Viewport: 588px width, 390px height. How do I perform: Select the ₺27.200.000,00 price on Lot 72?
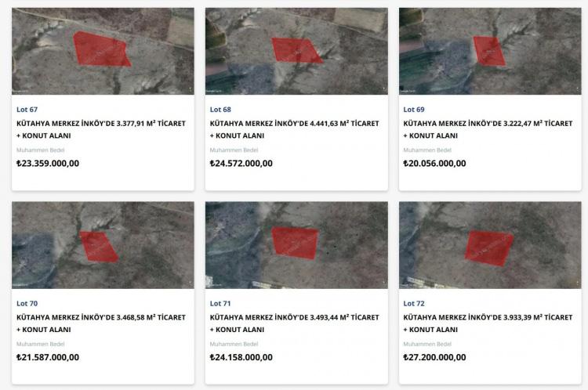pos(434,357)
